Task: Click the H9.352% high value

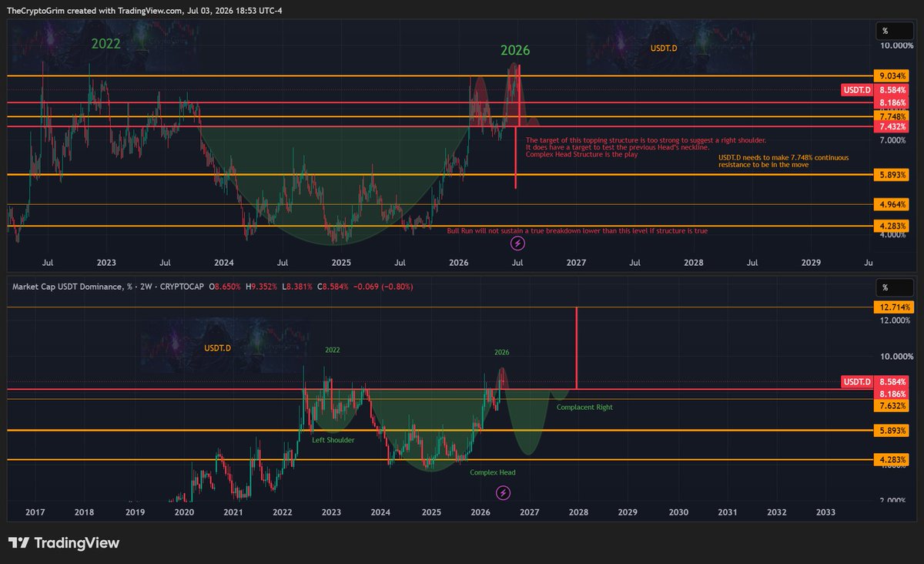Action: [x=262, y=287]
